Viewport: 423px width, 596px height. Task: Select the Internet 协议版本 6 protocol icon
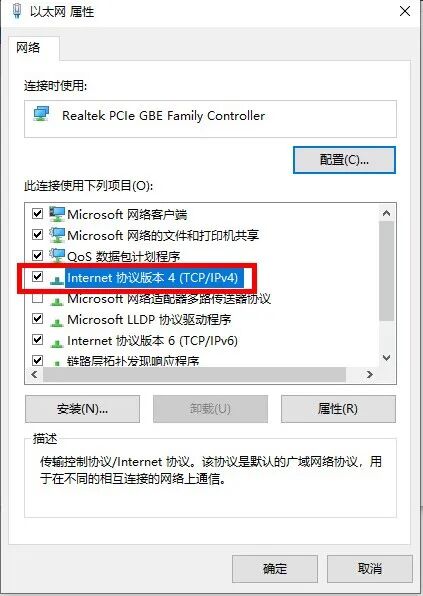click(57, 343)
